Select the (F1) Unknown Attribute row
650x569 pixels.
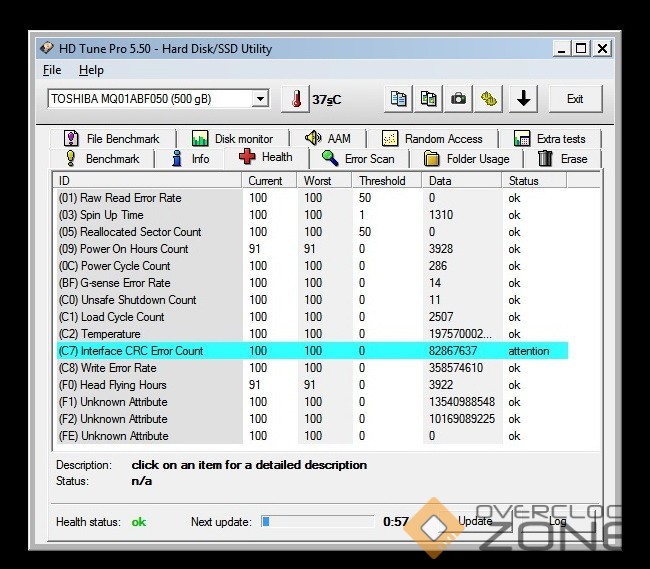coord(311,402)
